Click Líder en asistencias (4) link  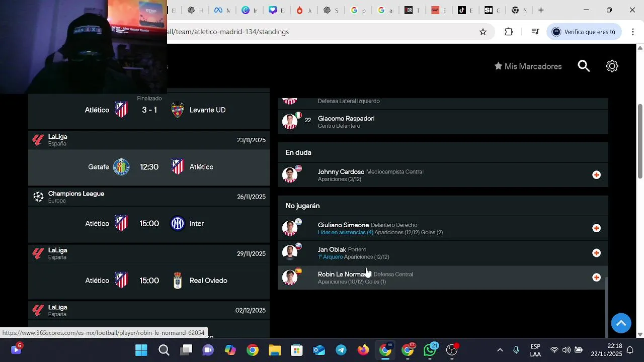pyautogui.click(x=345, y=232)
